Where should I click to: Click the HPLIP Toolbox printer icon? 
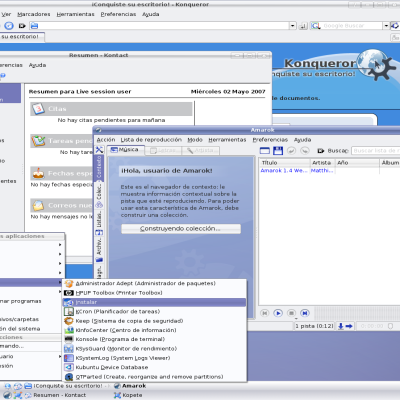[x=69, y=293]
